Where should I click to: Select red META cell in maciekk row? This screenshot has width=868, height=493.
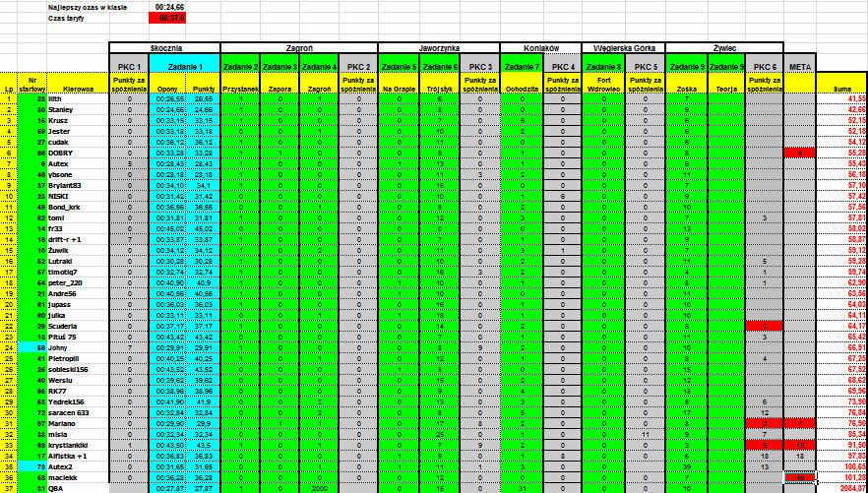click(800, 477)
